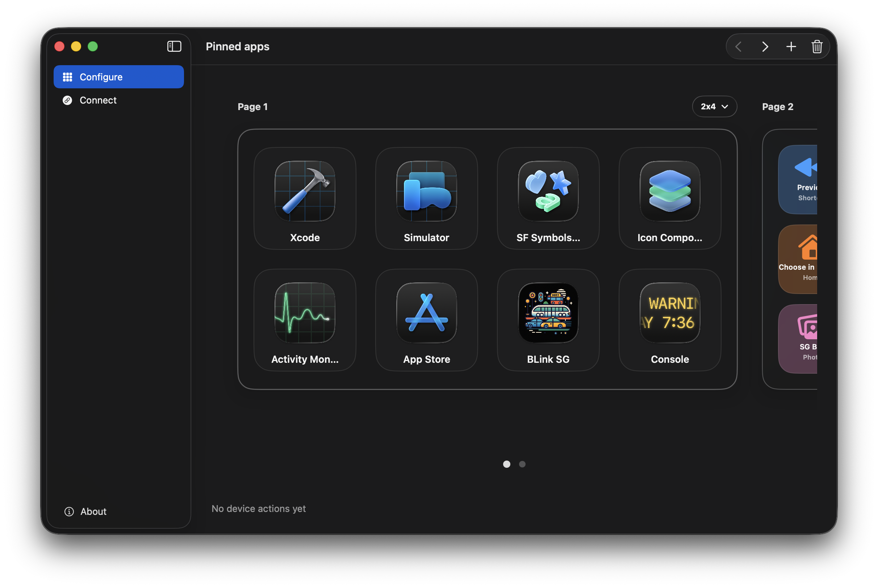Select the Xcode pinned app tile
The width and height of the screenshot is (878, 588).
click(305, 198)
